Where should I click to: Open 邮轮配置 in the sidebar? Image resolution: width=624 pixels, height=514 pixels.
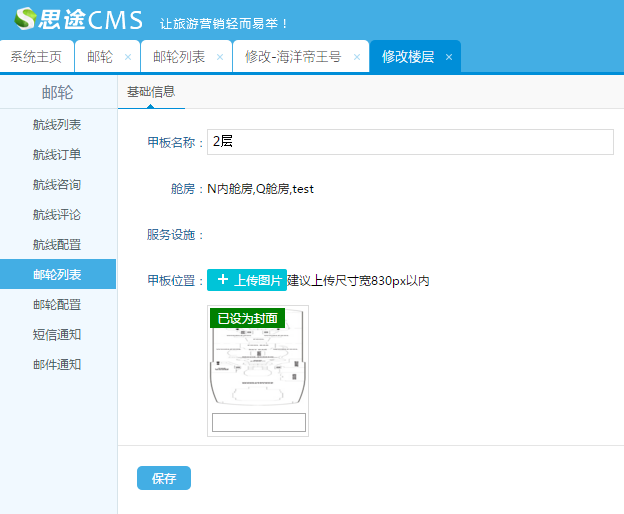(x=57, y=304)
